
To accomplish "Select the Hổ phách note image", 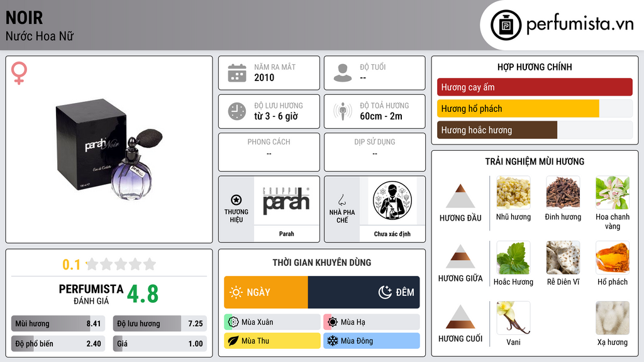I will pos(613,257).
